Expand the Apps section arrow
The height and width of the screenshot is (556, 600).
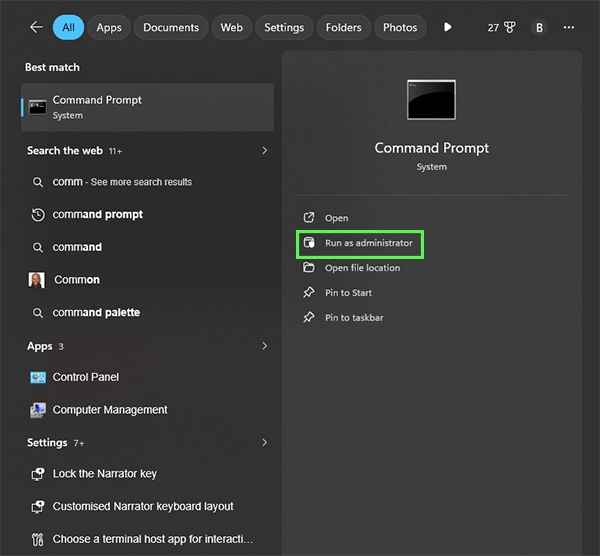(264, 346)
